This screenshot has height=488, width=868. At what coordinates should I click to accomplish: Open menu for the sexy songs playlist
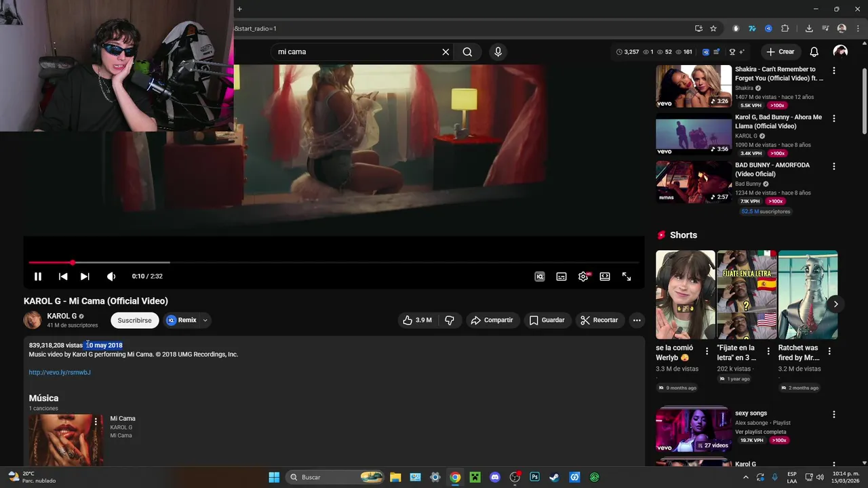tap(834, 414)
